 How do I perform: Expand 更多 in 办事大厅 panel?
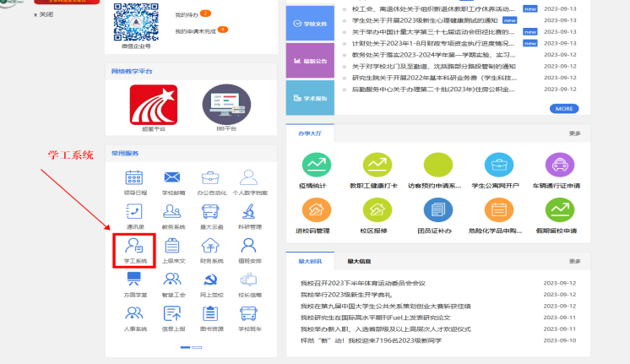tap(574, 133)
